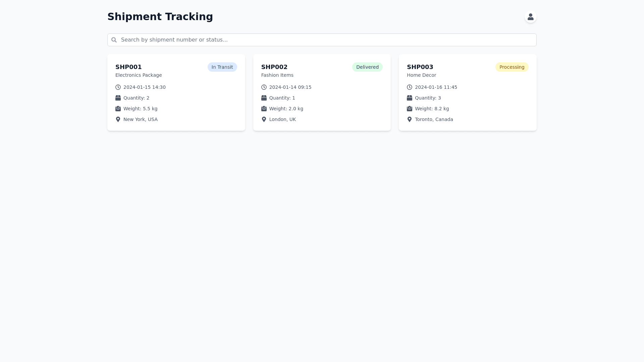This screenshot has height=362, width=644.
Task: Open the SHP002 shipment title
Action: click(x=274, y=67)
